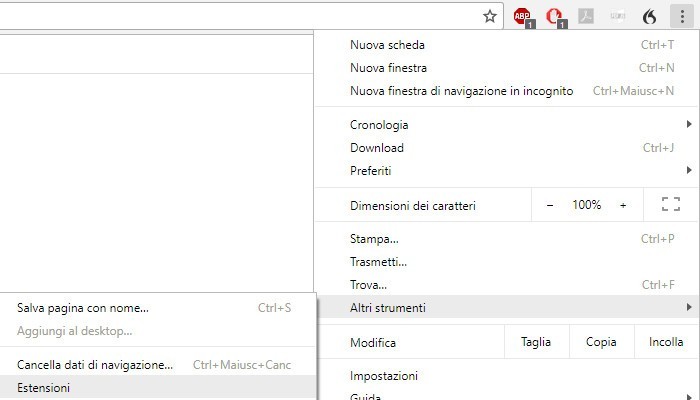Viewport: 700px width, 400px height.
Task: Select Salva pagina con nome...
Action: pyautogui.click(x=158, y=308)
